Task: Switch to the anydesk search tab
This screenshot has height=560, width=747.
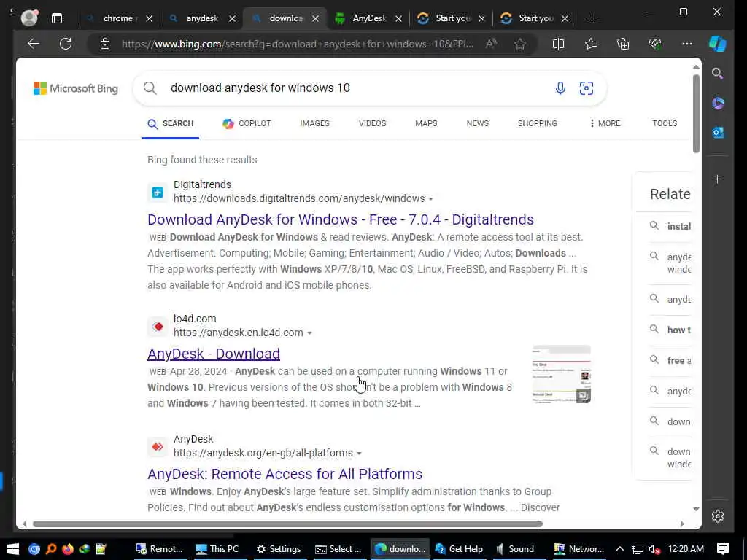Action: click(202, 18)
